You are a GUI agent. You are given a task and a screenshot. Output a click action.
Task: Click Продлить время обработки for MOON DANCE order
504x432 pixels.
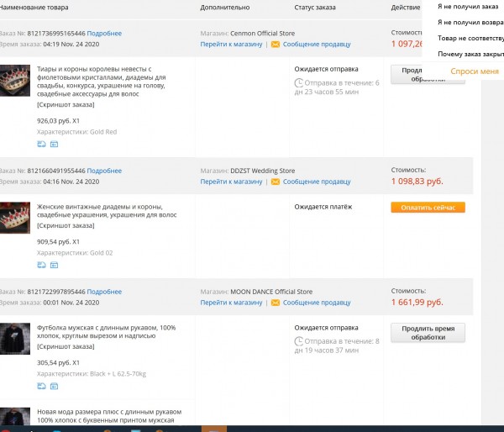coord(428,333)
